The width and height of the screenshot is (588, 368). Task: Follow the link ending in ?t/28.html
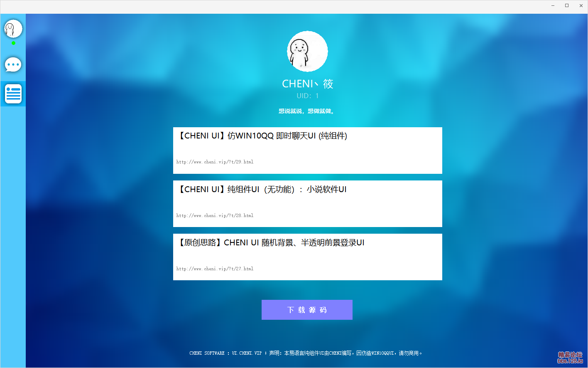(215, 215)
